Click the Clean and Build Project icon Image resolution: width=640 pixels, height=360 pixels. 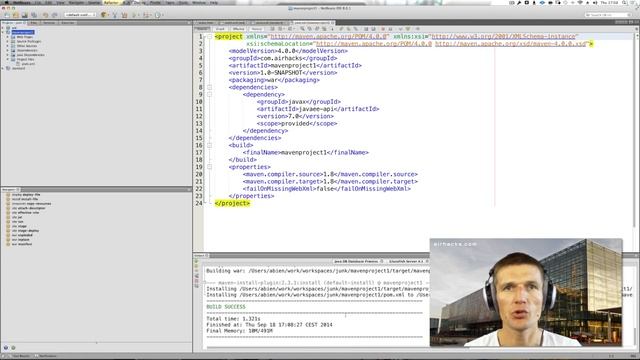coord(124,15)
